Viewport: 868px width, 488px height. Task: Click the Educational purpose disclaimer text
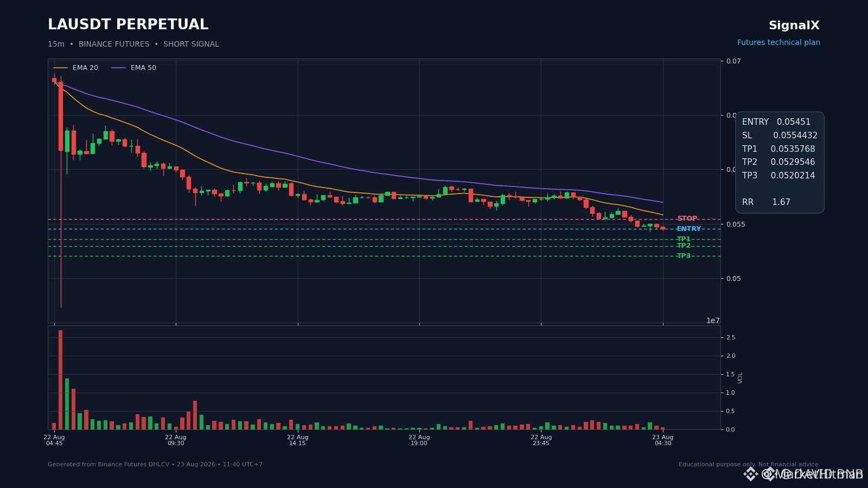tap(749, 465)
